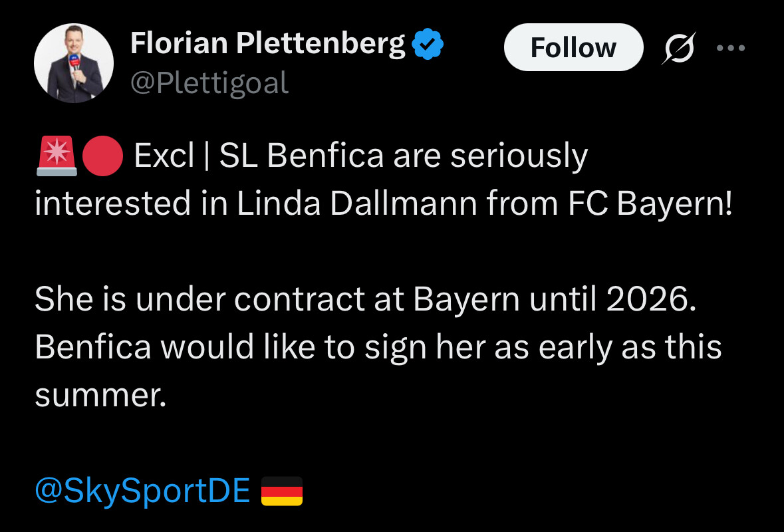Click the word "summer."

point(100,396)
